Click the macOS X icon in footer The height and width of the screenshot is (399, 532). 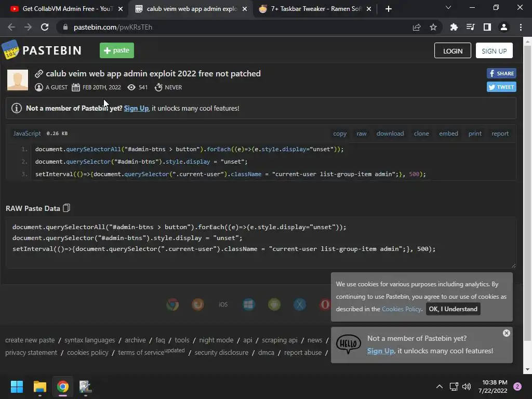pyautogui.click(x=300, y=304)
